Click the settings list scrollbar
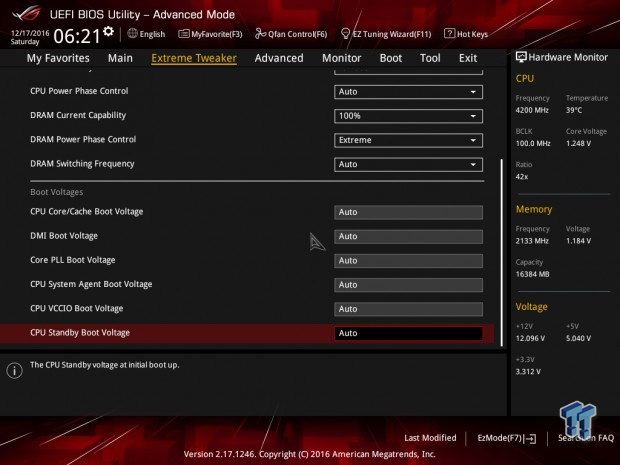Image resolution: width=620 pixels, height=465 pixels. (501, 252)
